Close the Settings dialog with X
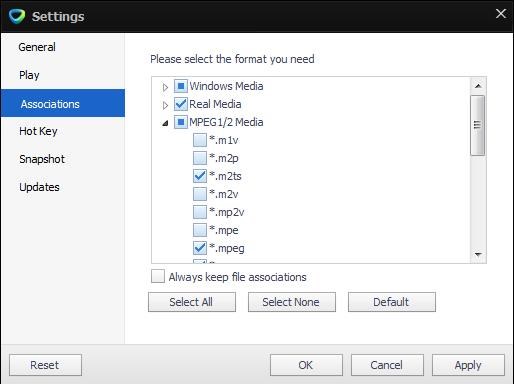The height and width of the screenshot is (384, 514). 500,14
